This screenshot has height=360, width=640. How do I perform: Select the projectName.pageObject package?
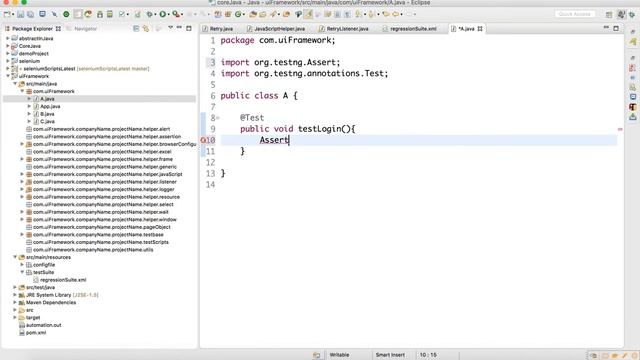pyautogui.click(x=102, y=227)
